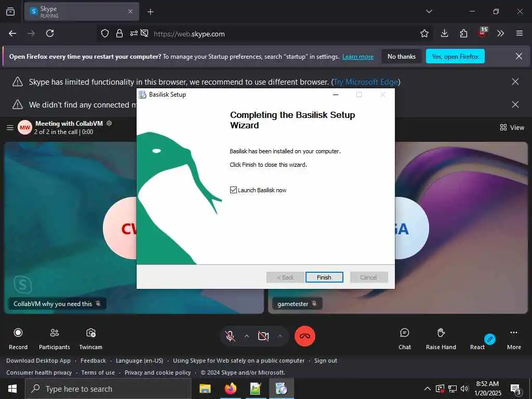
Task: Show more toolbar tools overflow
Action: coord(500,33)
